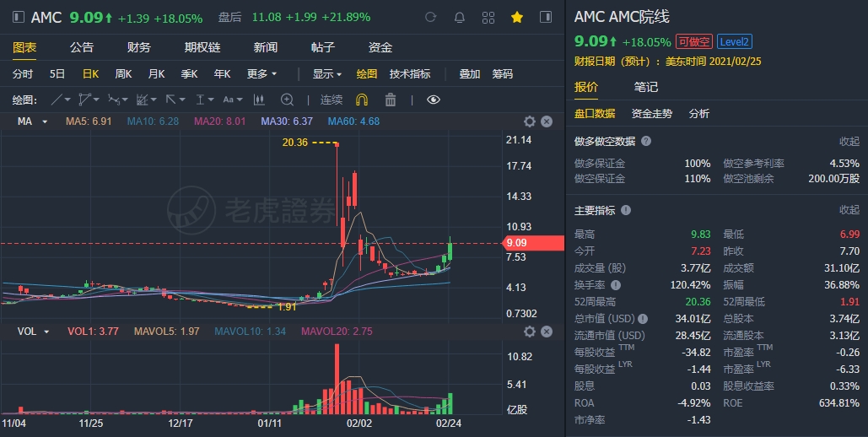Expand the 显示 display dropdown

[327, 73]
